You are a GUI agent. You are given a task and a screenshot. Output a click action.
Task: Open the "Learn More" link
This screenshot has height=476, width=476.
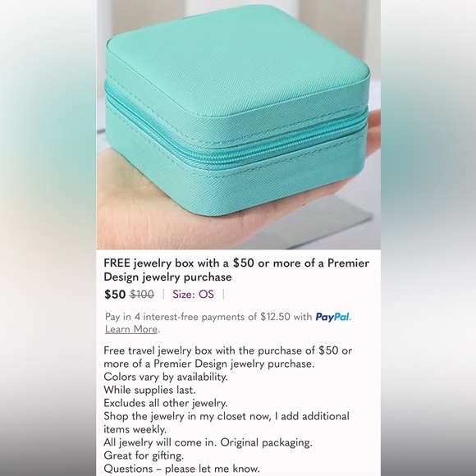(131, 329)
